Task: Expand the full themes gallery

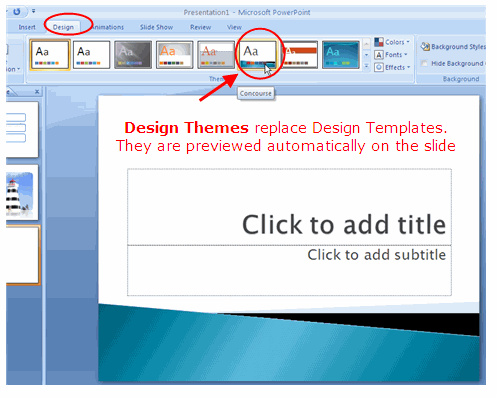Action: pos(366,66)
